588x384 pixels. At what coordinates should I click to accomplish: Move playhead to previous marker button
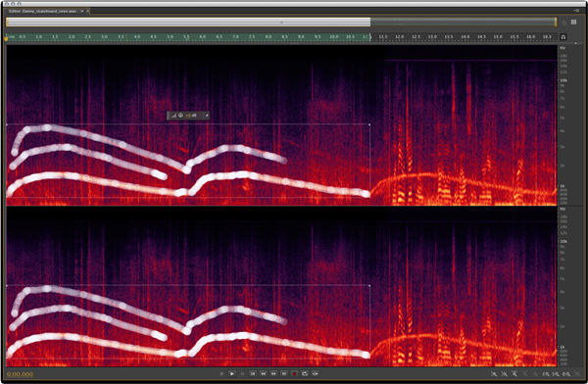coord(253,373)
